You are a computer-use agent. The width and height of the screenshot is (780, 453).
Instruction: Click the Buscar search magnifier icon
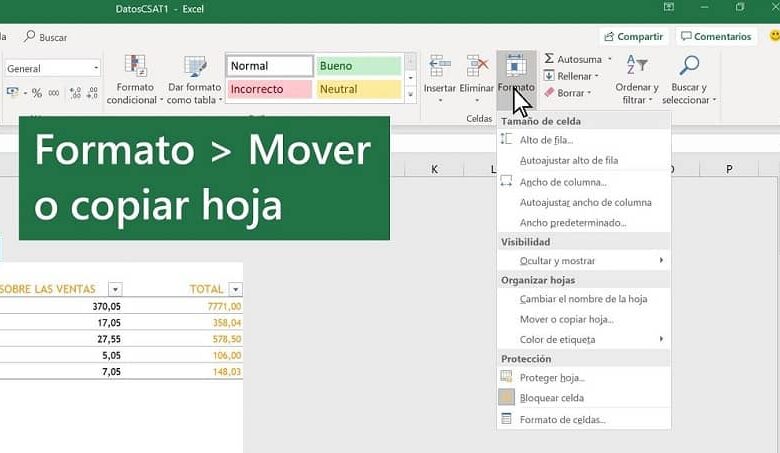30,36
